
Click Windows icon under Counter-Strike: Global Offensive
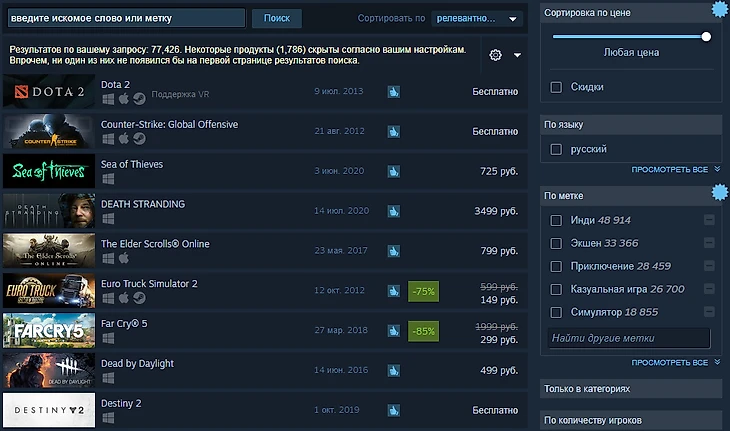click(108, 139)
